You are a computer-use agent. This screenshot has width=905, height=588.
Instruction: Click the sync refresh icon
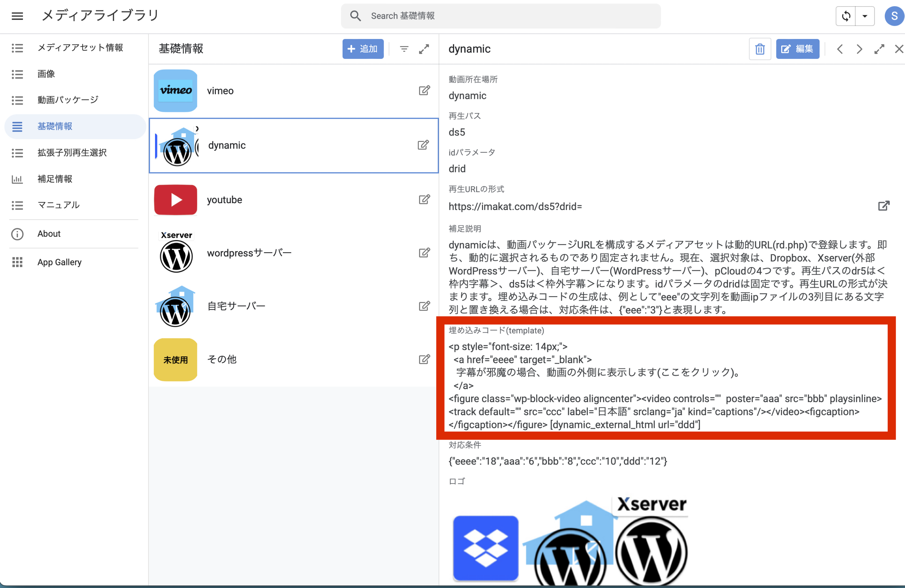846,16
